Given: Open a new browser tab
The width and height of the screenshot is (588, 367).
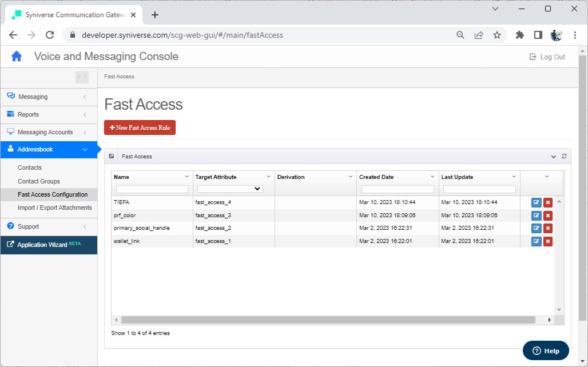Looking at the screenshot, I should 155,15.
